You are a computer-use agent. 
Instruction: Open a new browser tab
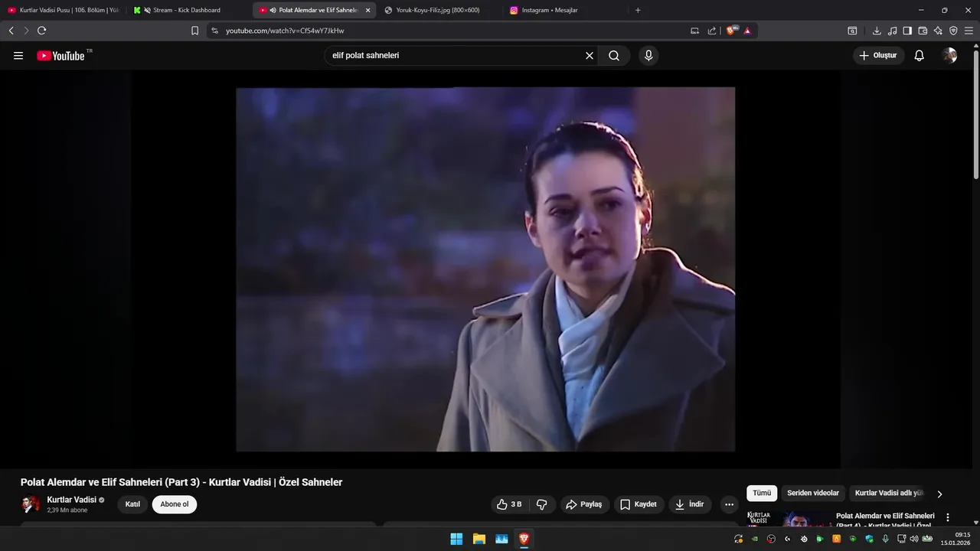638,10
